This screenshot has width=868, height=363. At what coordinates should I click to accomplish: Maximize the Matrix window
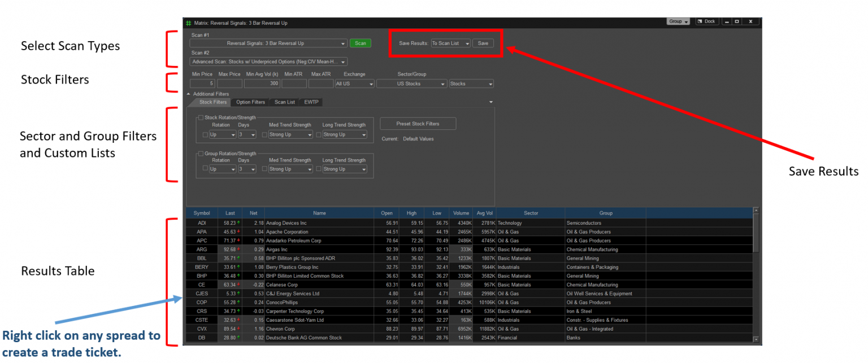coord(737,21)
